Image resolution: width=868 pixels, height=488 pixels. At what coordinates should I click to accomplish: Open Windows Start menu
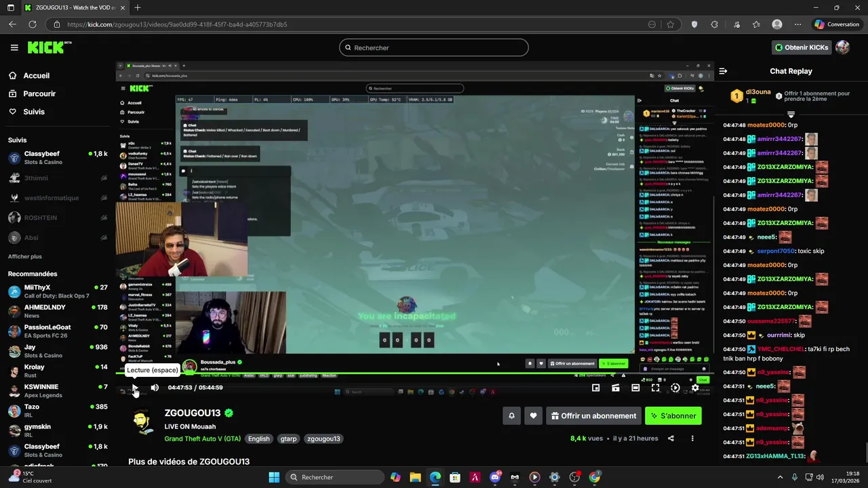[274, 477]
